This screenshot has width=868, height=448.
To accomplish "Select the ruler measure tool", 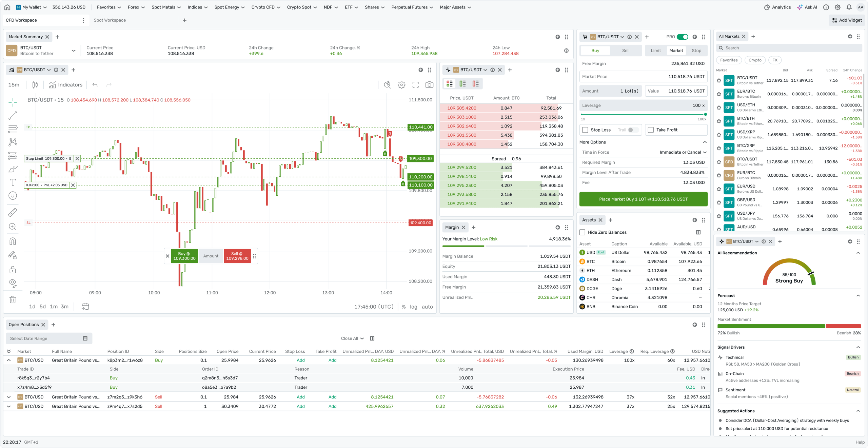I will click(13, 212).
